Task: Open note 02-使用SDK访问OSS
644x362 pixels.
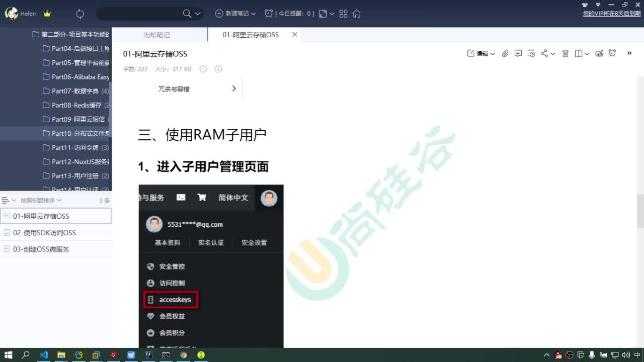Action: (x=56, y=233)
